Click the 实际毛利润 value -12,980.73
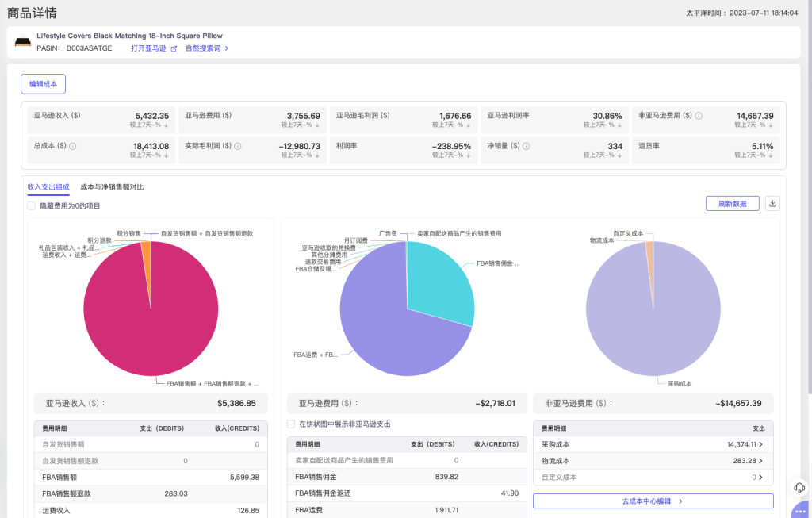This screenshot has width=812, height=518. (x=299, y=146)
